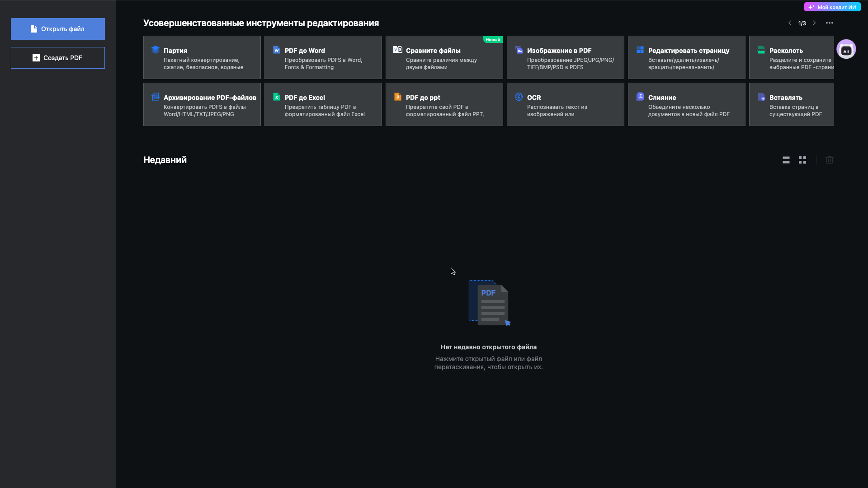This screenshot has height=488, width=868.
Task: Open the OCR text recognition tool
Action: pyautogui.click(x=565, y=104)
